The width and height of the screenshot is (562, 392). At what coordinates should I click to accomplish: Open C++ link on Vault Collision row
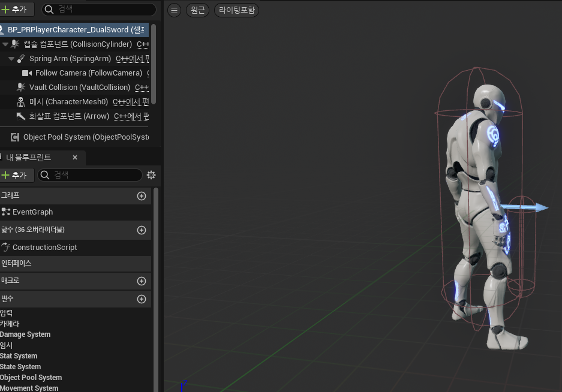point(142,87)
